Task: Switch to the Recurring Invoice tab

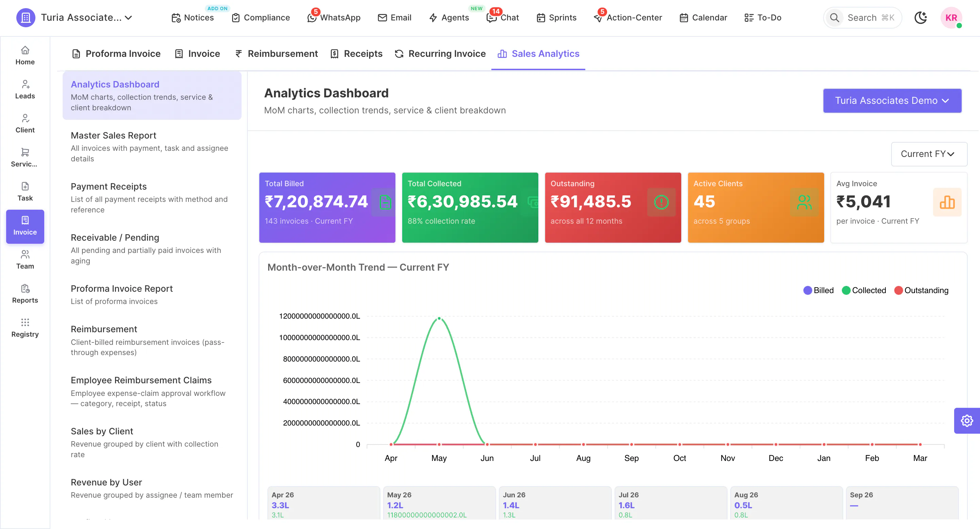Action: 440,54
